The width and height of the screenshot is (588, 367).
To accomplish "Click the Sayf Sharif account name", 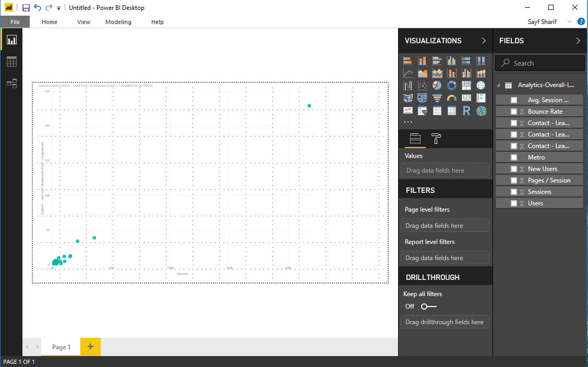I will click(x=542, y=22).
